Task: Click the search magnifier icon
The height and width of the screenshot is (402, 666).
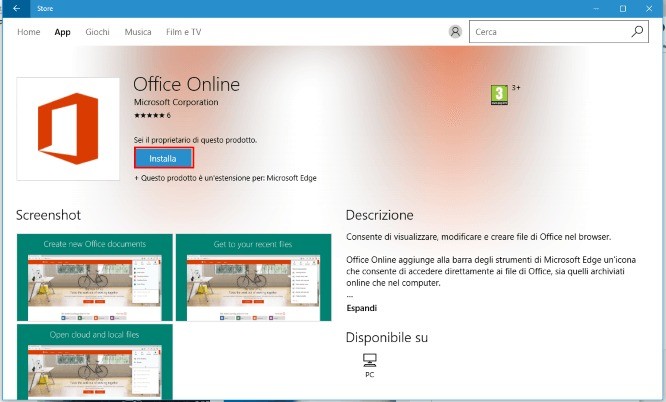Action: (x=637, y=32)
